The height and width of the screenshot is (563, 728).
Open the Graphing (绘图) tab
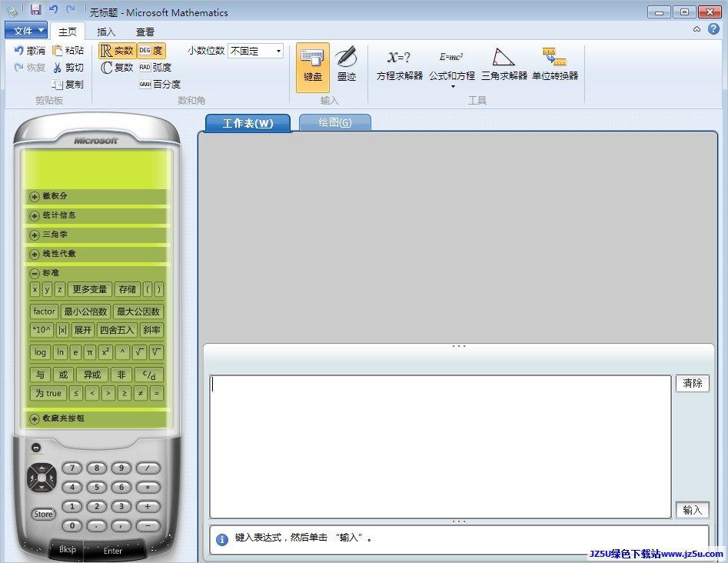click(x=334, y=122)
